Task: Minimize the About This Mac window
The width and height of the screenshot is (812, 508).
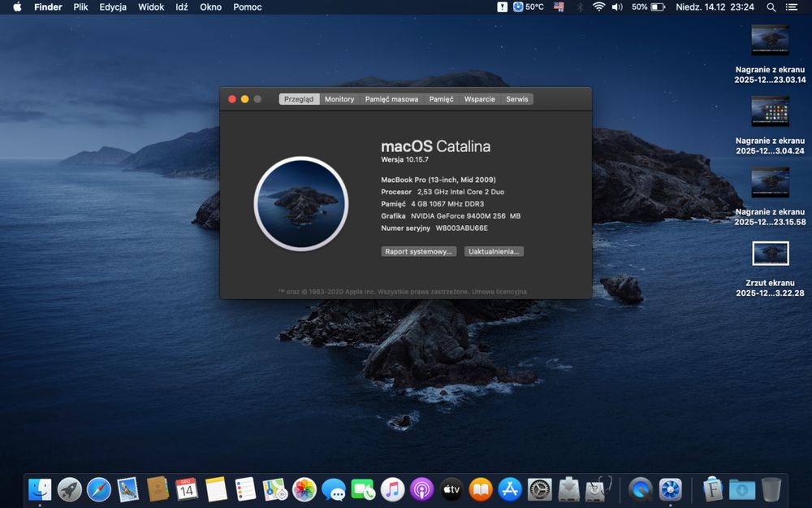Action: 244,99
